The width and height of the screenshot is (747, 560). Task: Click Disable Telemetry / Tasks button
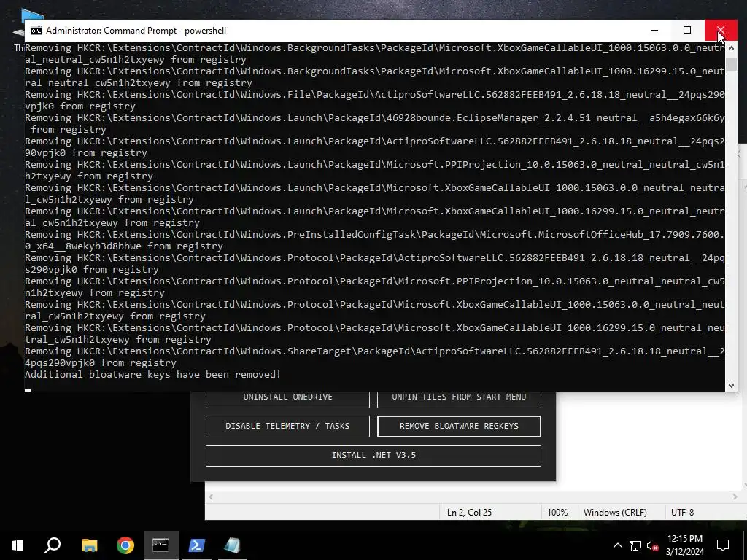[287, 426]
